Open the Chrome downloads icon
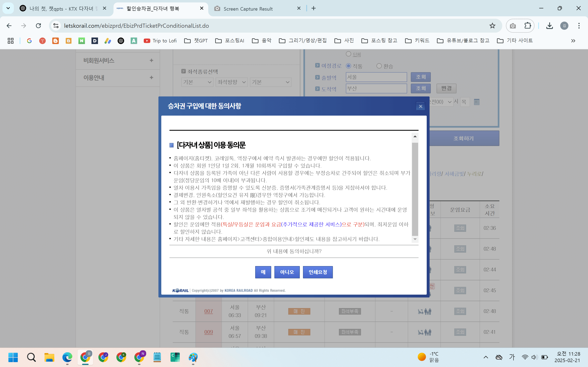The image size is (588, 367). tap(549, 26)
